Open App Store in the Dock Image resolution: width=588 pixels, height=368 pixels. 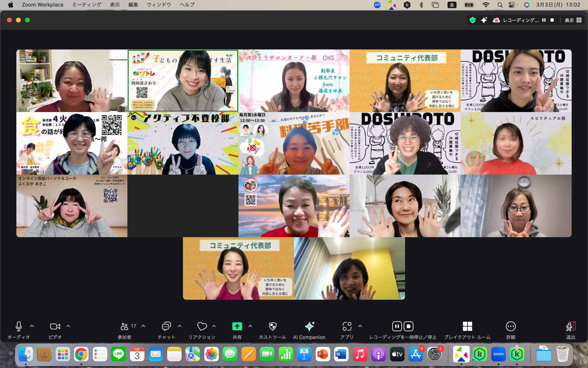pos(415,354)
